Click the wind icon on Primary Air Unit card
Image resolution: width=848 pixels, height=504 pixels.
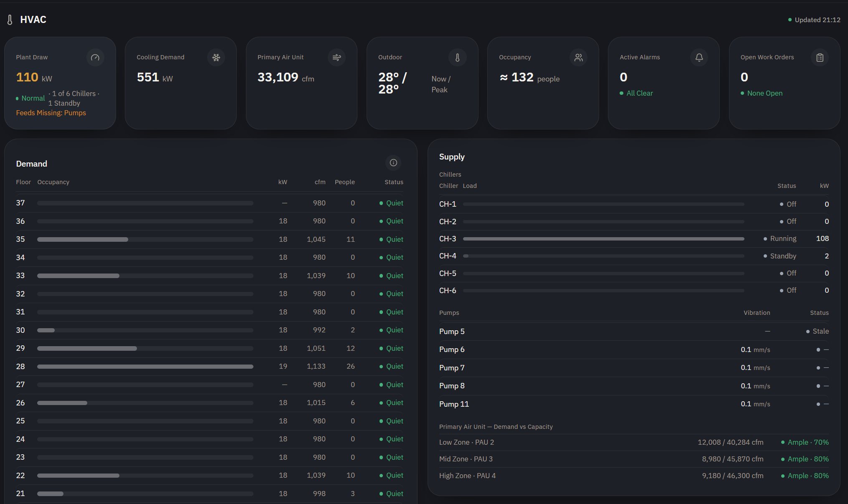[x=337, y=58]
